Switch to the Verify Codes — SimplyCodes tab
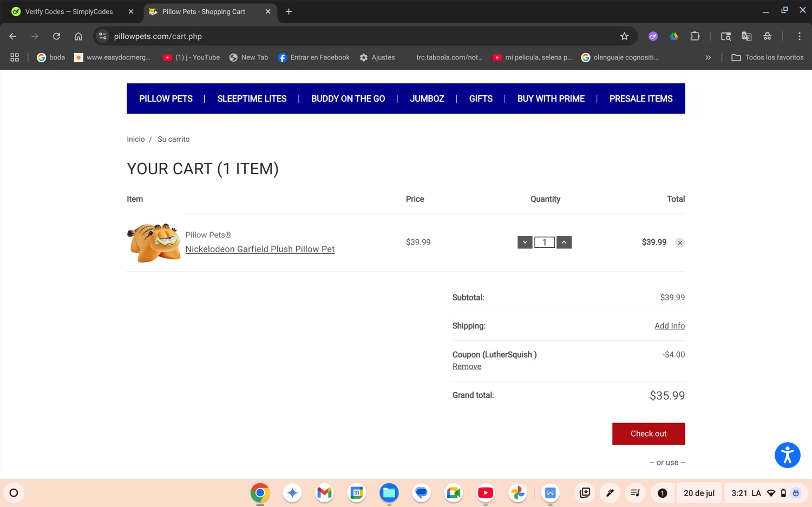Viewport: 812px width, 507px height. pos(69,11)
